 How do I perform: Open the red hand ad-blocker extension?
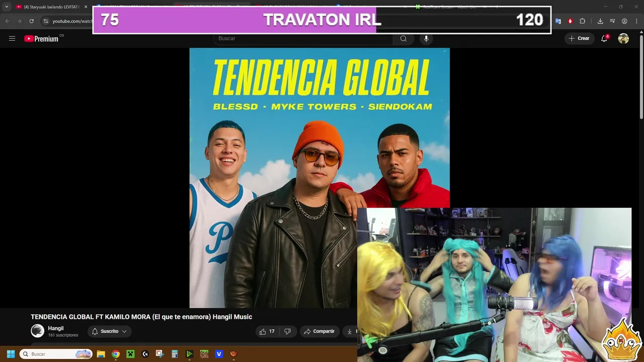pos(570,21)
